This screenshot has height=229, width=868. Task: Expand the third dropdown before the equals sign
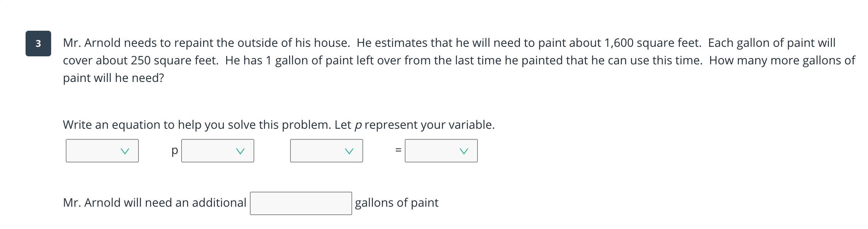click(326, 151)
